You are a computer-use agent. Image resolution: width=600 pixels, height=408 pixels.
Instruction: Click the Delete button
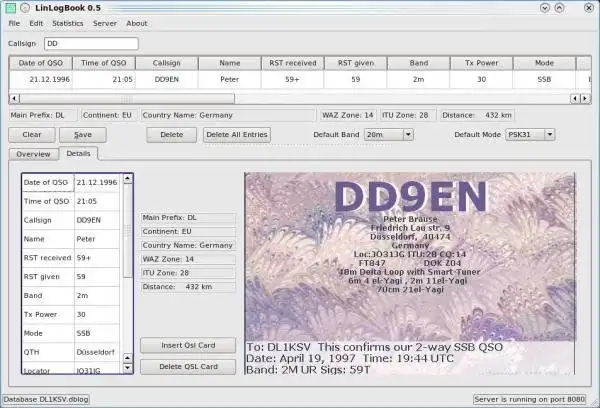(171, 135)
